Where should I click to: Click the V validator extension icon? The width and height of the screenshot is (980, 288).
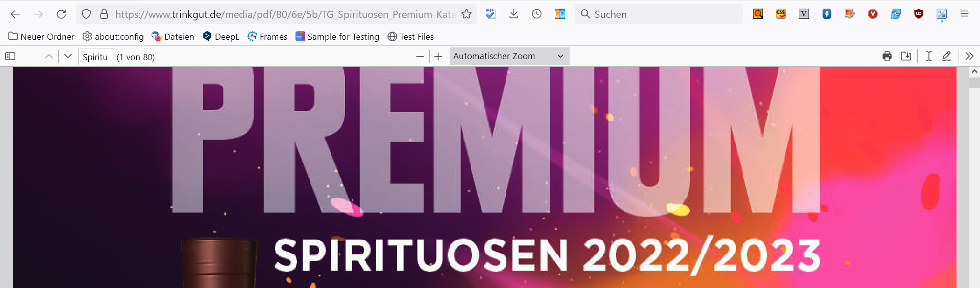804,14
